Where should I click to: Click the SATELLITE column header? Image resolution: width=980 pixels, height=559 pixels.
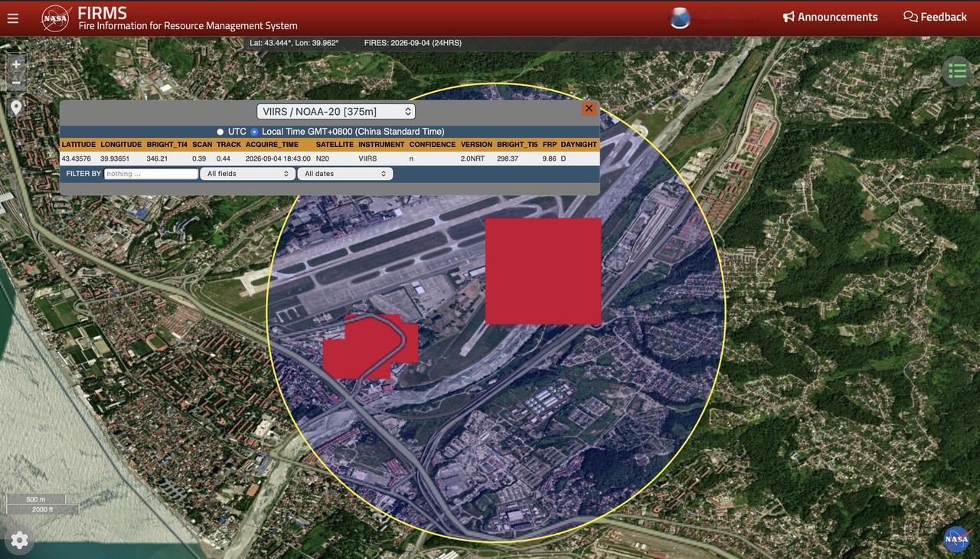(335, 145)
